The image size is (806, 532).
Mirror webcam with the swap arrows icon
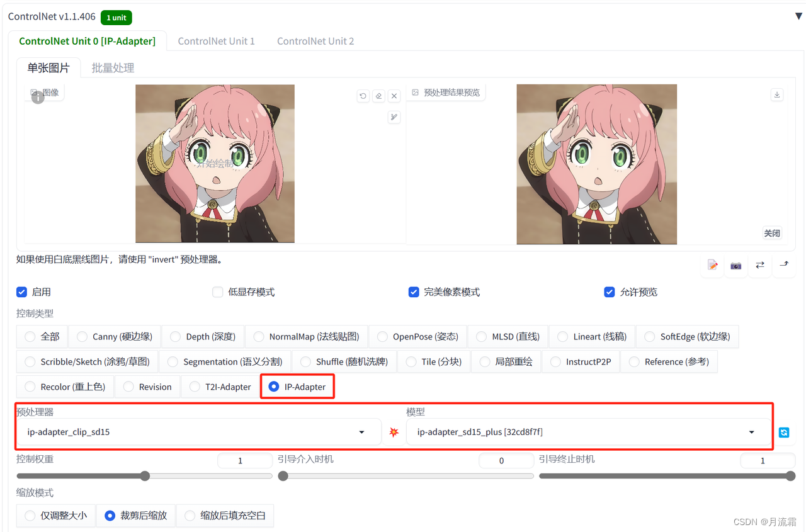click(760, 265)
